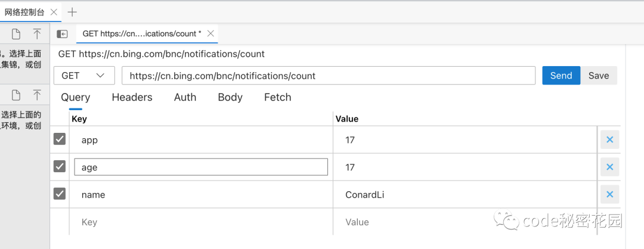Remove the name query row
This screenshot has height=249, width=644.
point(609,194)
